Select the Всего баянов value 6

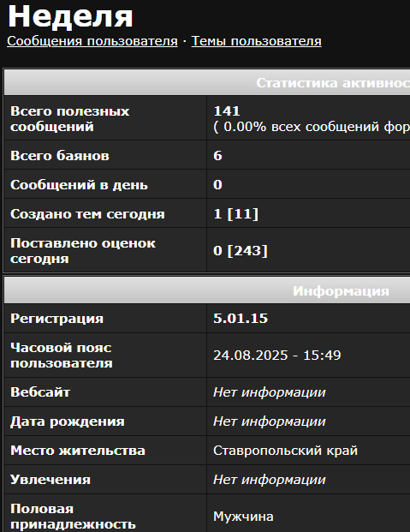(217, 155)
